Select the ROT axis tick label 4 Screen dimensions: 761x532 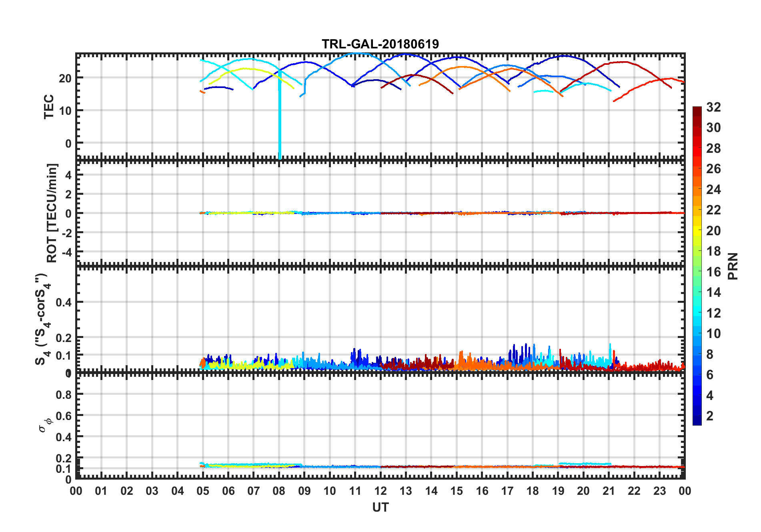coord(68,175)
